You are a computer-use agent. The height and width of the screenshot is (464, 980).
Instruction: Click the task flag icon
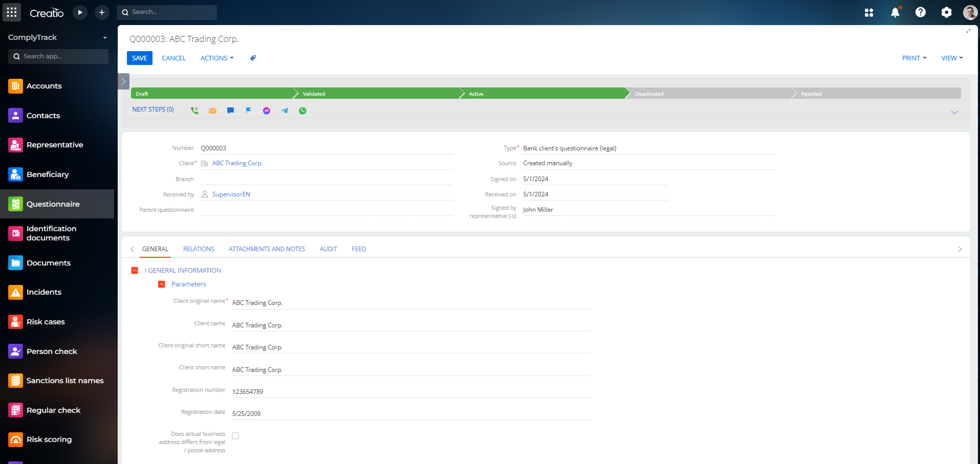coord(249,111)
